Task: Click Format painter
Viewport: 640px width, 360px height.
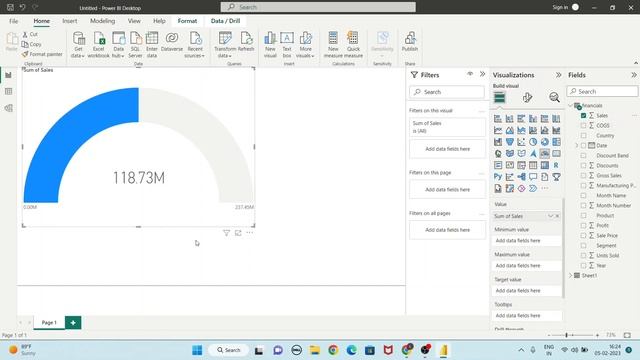Action: [42, 54]
